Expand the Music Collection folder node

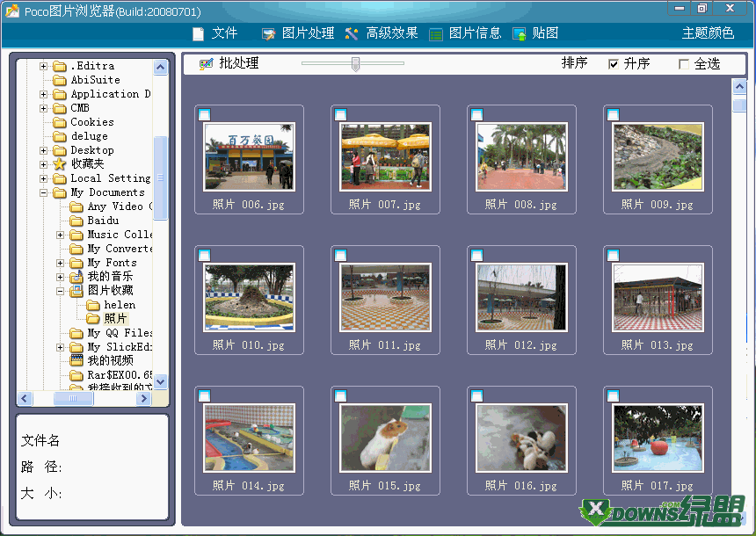[60, 235]
